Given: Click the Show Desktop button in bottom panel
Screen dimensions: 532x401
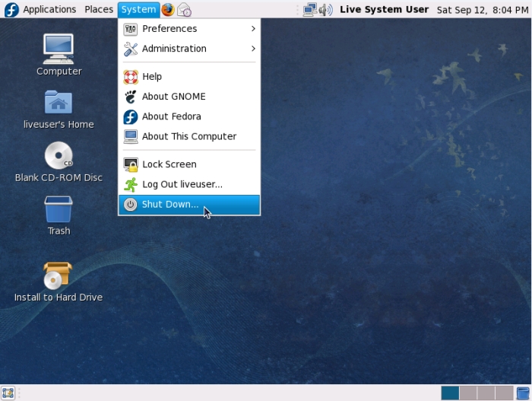Looking at the screenshot, I should (8, 393).
